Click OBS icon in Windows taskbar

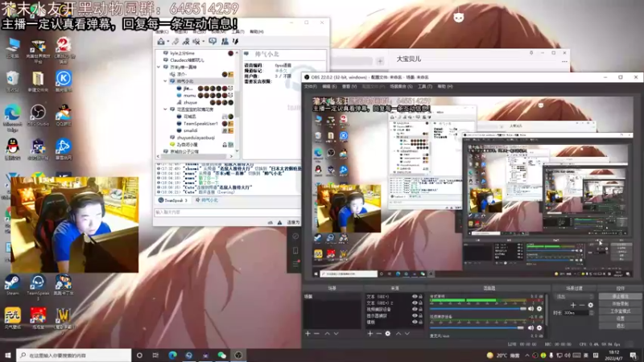coord(238,355)
